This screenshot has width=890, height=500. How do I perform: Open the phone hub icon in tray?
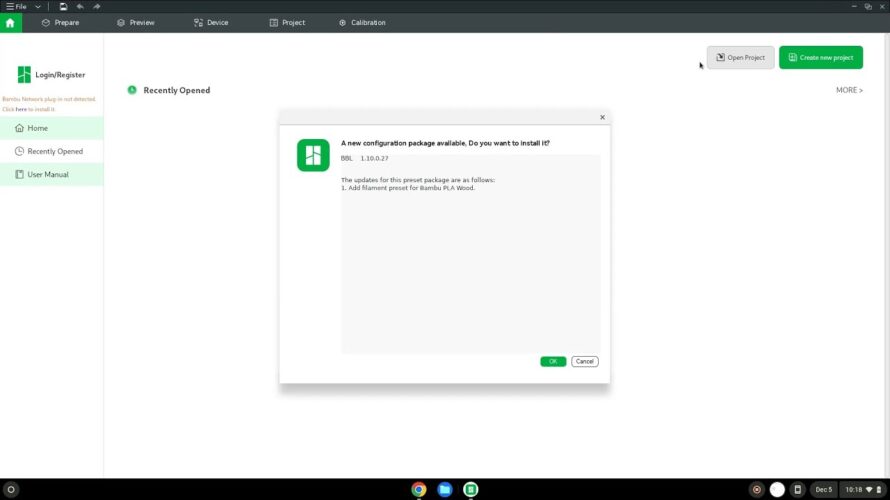pyautogui.click(x=797, y=489)
